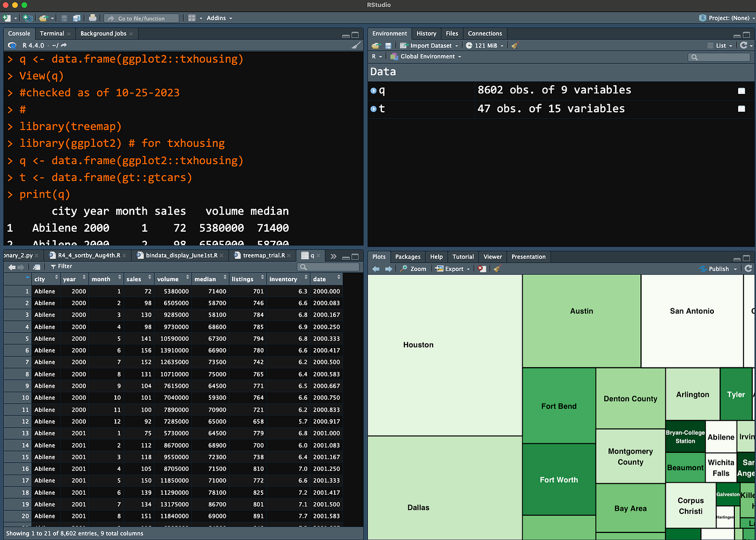Open the new file dropdown arrow
Image resolution: width=756 pixels, height=540 pixels.
pyautogui.click(x=16, y=18)
